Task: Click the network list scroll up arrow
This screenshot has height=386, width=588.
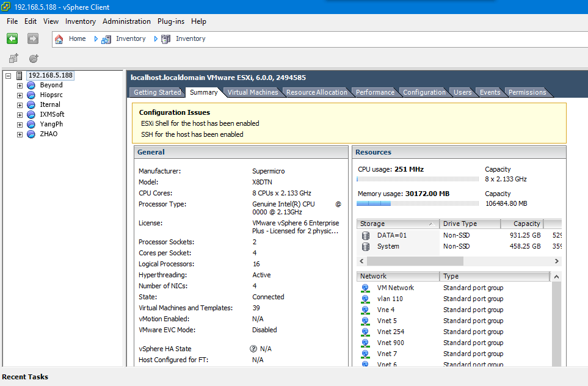Action: coord(556,277)
